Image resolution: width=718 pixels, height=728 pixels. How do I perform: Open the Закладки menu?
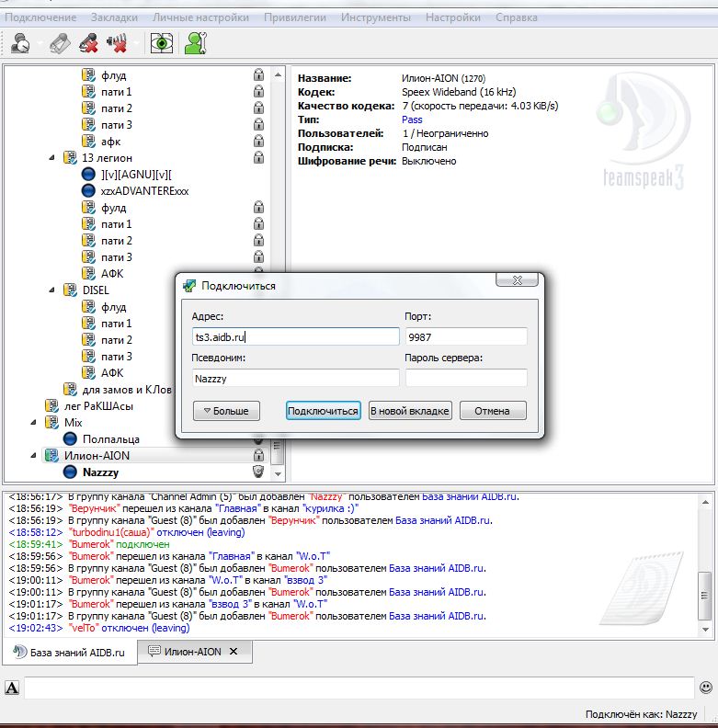pyautogui.click(x=114, y=17)
